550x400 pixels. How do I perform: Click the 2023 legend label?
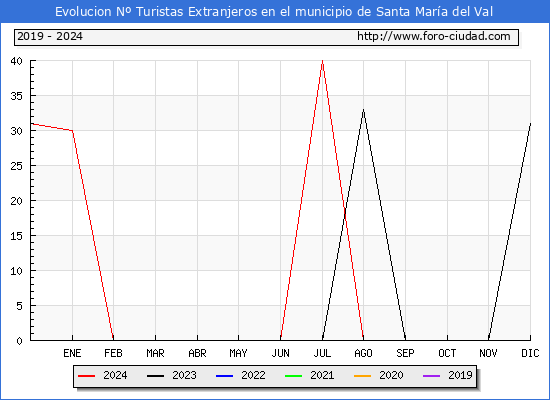tap(184, 375)
